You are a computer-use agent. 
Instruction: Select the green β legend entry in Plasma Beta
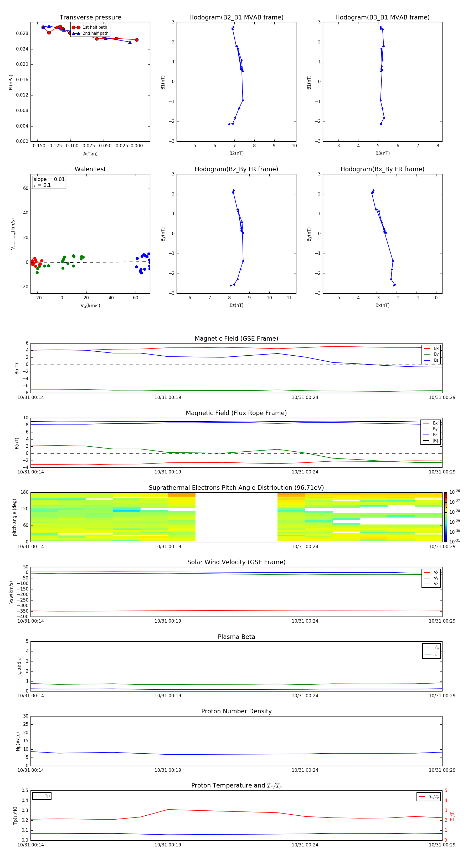[431, 654]
